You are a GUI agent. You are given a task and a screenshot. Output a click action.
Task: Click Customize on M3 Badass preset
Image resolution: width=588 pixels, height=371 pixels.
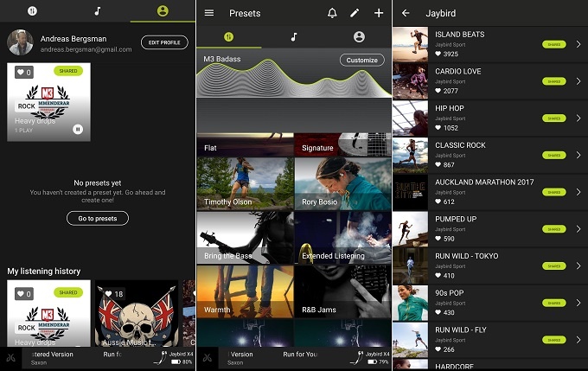[361, 60]
